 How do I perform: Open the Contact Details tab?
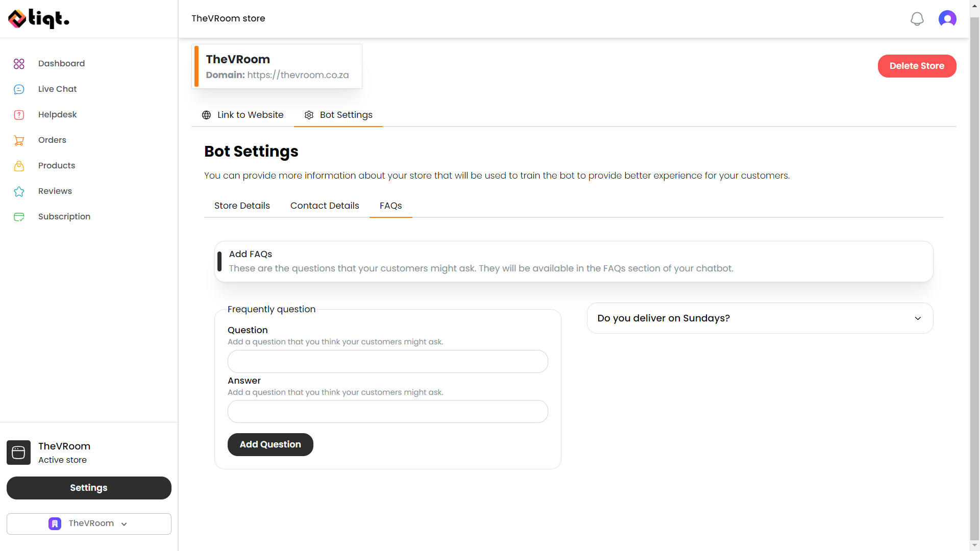tap(325, 206)
